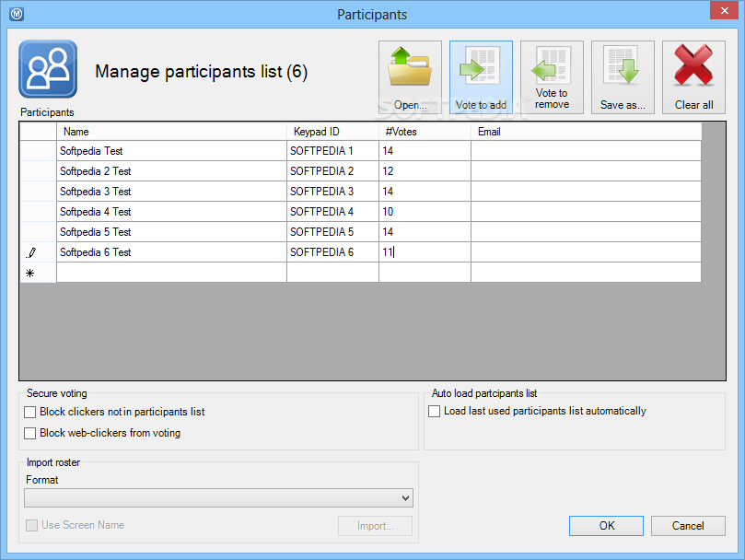Viewport: 745px width, 560px height.
Task: Sort by the Keypad ID column header
Action: point(332,132)
